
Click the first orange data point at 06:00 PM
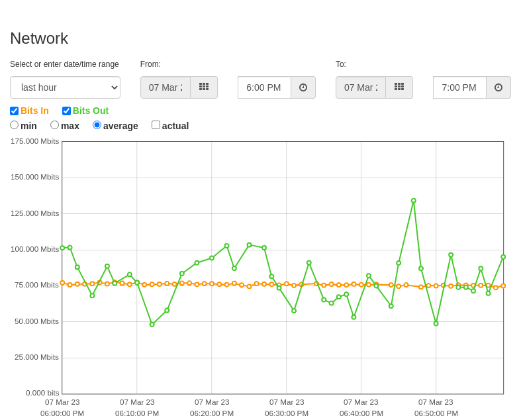pyautogui.click(x=62, y=283)
